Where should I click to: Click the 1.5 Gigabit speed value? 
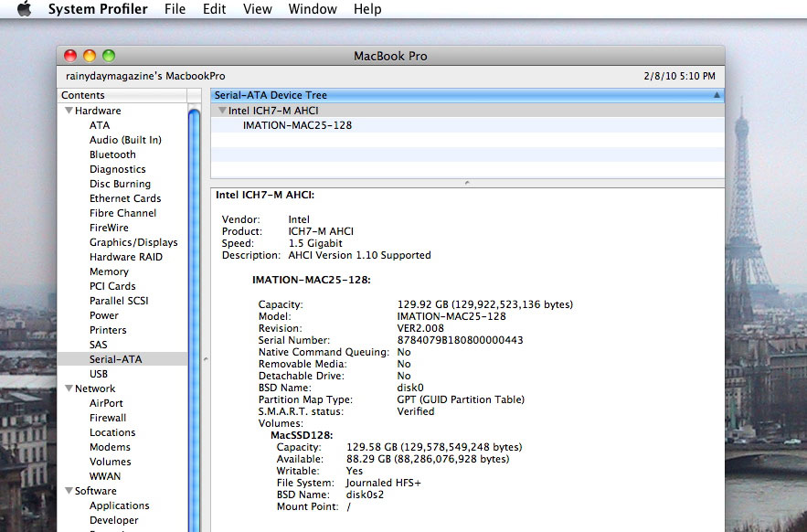point(315,243)
